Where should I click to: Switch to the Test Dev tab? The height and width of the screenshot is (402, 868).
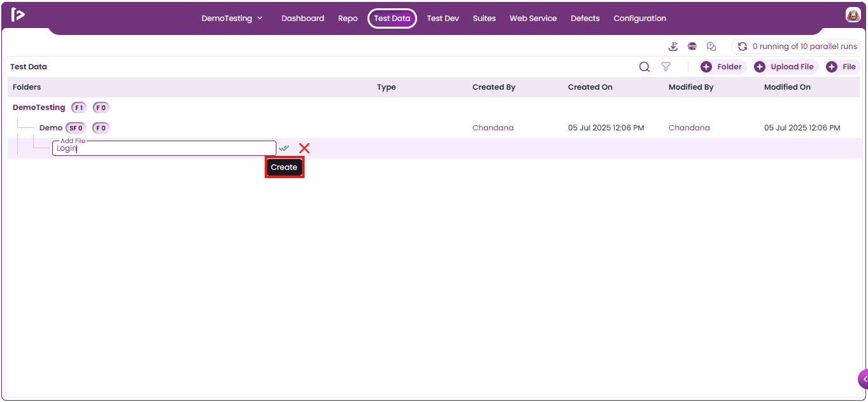[x=443, y=18]
